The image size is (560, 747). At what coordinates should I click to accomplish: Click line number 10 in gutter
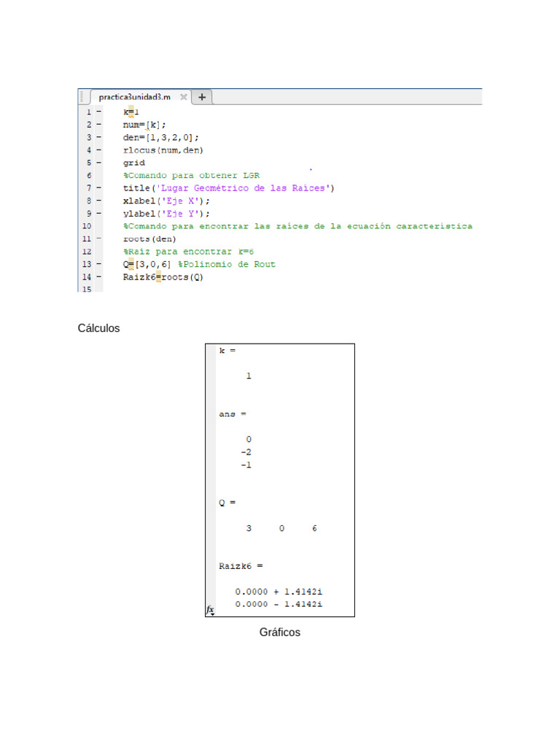tap(87, 226)
